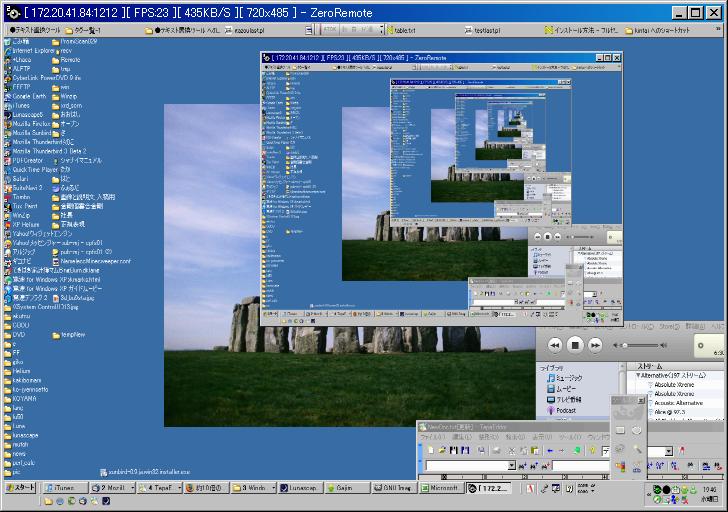Select the Mozilla Sunbird desktop icon
The width and height of the screenshot is (728, 512).
pyautogui.click(x=27, y=133)
